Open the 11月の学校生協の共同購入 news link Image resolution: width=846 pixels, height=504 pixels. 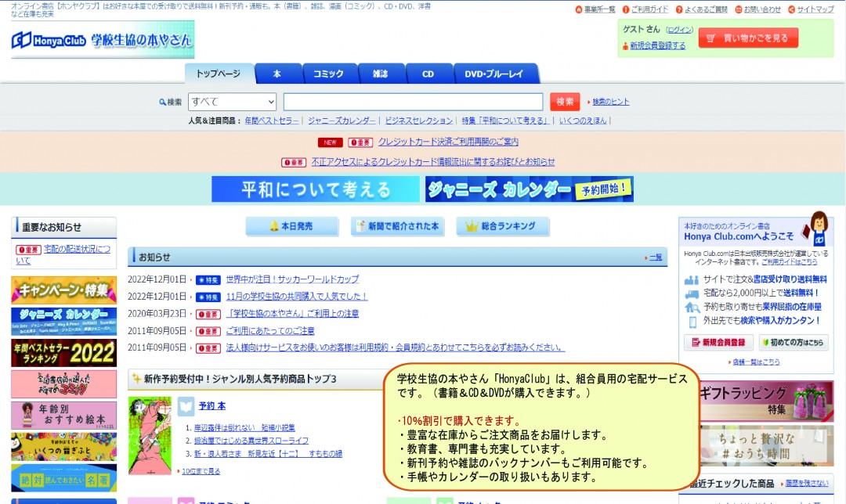[296, 297]
